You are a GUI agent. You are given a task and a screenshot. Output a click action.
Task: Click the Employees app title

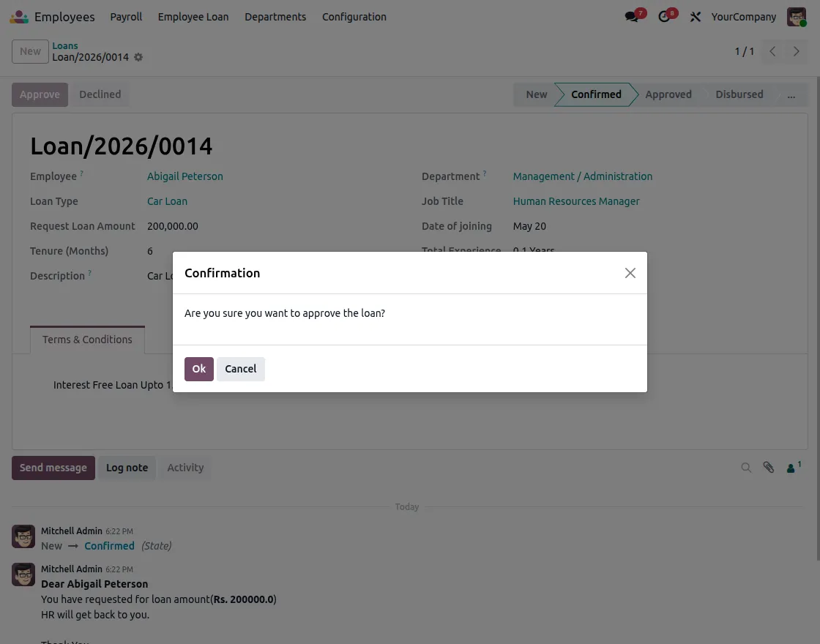click(x=64, y=17)
